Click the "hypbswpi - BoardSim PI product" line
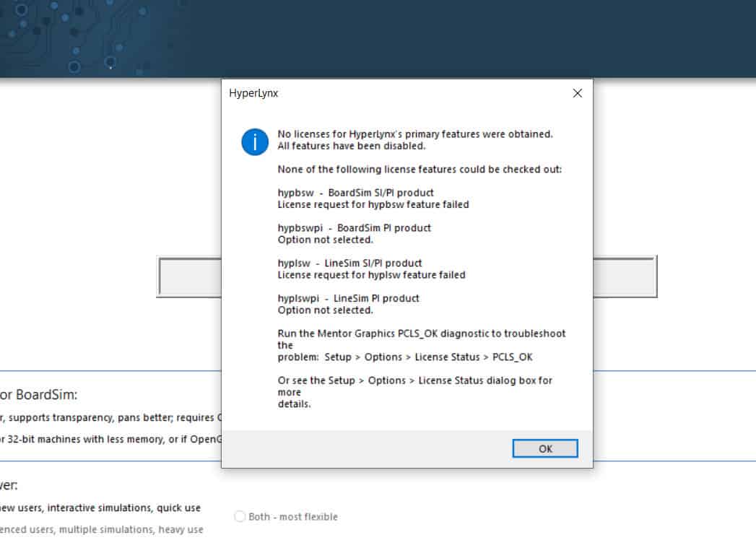 (x=354, y=228)
